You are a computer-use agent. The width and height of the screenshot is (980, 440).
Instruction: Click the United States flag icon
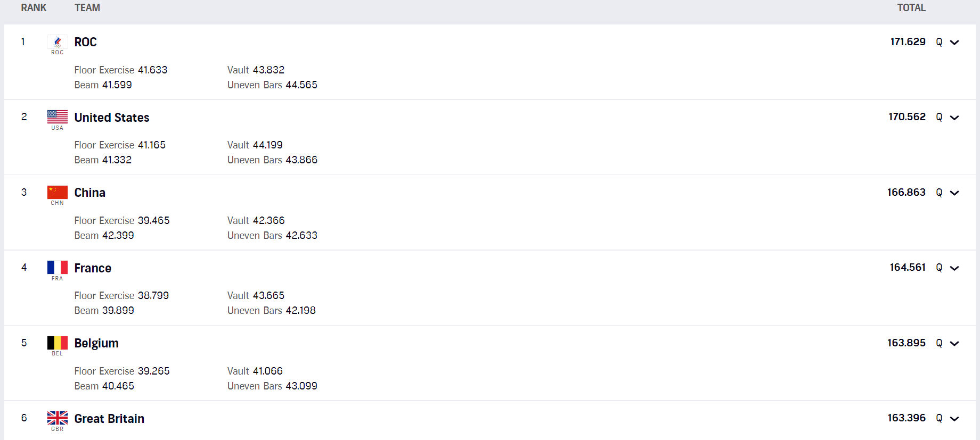(x=58, y=117)
